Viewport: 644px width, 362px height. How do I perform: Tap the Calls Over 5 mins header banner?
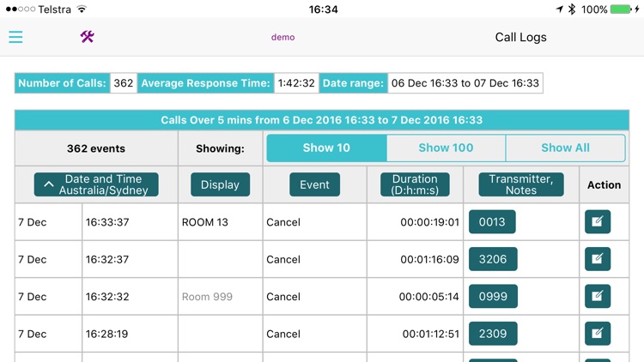[x=322, y=120]
